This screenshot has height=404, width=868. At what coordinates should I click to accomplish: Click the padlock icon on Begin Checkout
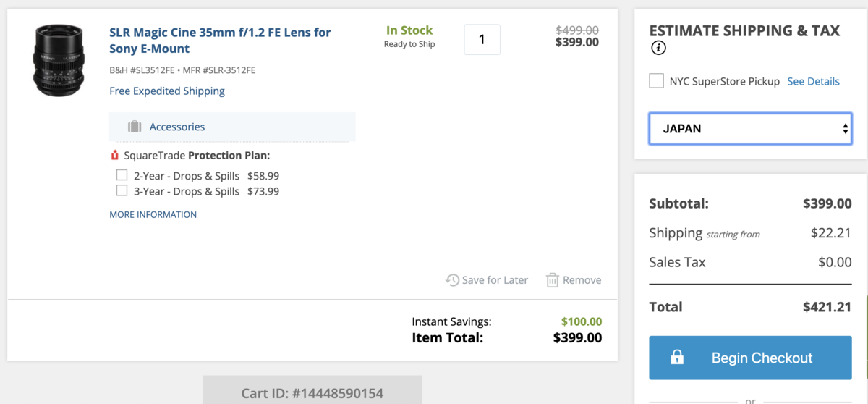pos(677,358)
